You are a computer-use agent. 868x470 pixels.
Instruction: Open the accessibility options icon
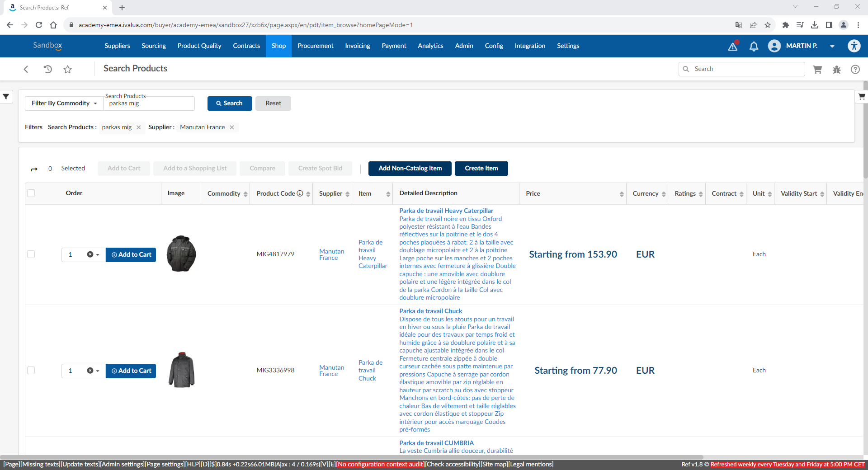click(x=854, y=46)
